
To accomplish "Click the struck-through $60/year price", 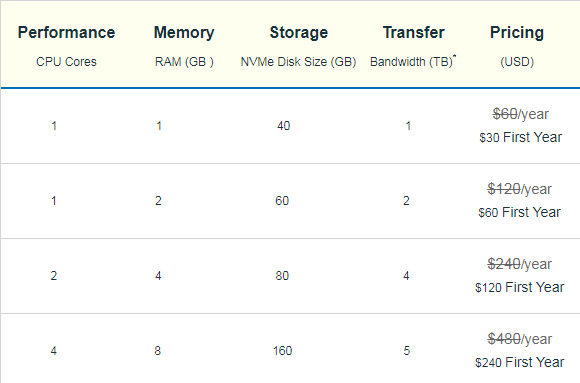I will pos(520,114).
